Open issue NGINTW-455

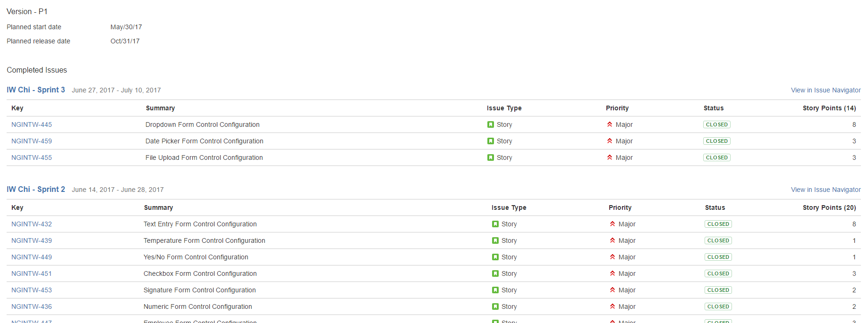click(32, 157)
